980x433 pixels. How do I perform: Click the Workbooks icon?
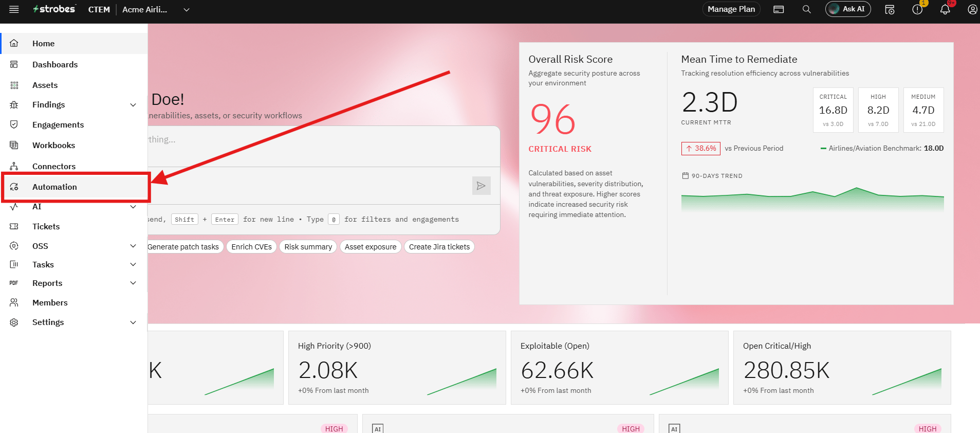(x=14, y=145)
